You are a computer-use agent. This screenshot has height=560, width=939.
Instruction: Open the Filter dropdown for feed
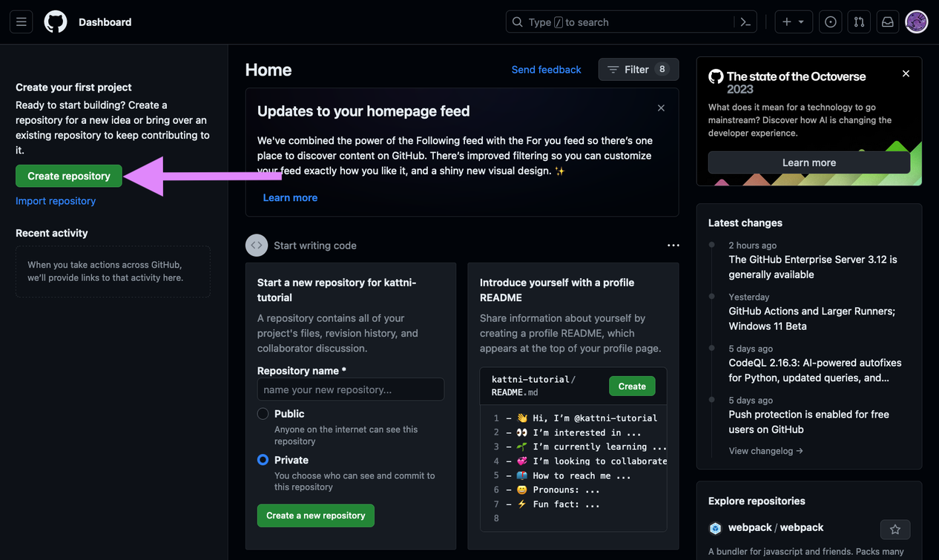click(x=638, y=70)
